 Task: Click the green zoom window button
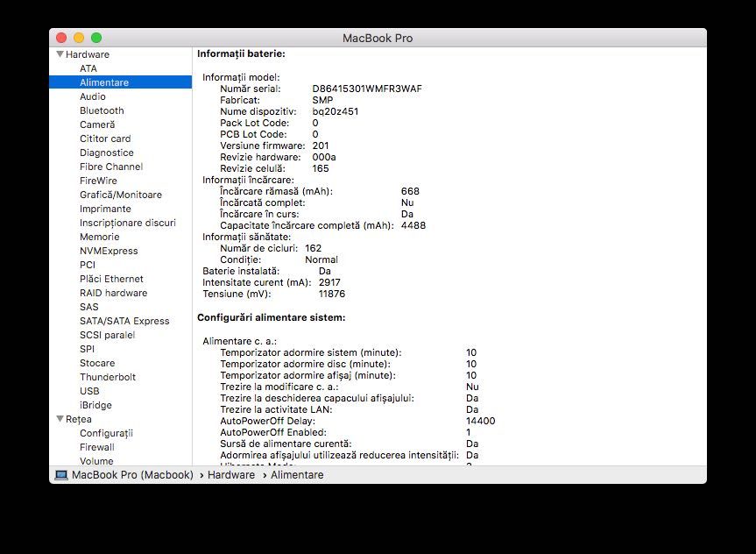pyautogui.click(x=96, y=38)
